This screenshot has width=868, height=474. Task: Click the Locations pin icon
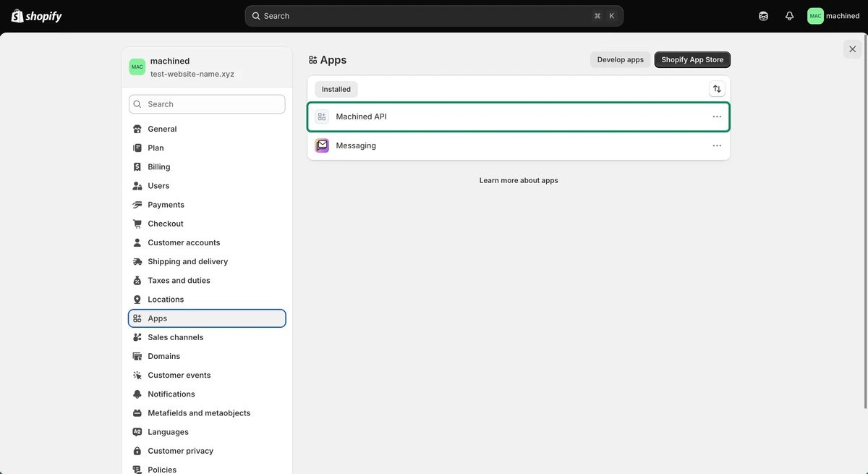pos(137,300)
